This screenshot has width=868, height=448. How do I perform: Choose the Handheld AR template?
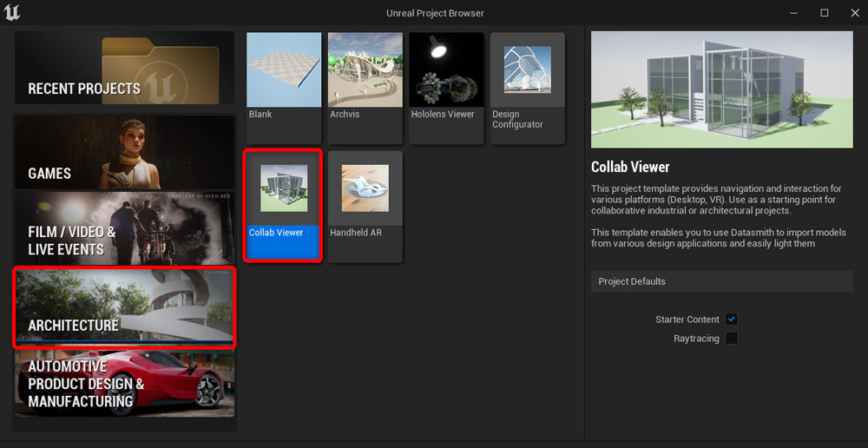click(x=365, y=206)
